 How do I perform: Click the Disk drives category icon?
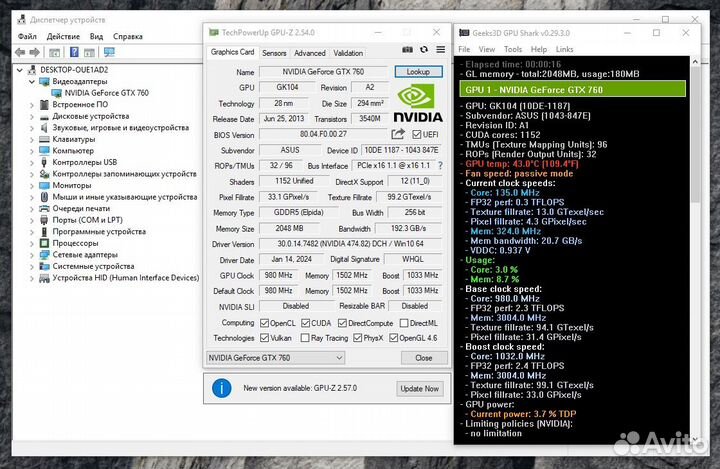pos(45,117)
